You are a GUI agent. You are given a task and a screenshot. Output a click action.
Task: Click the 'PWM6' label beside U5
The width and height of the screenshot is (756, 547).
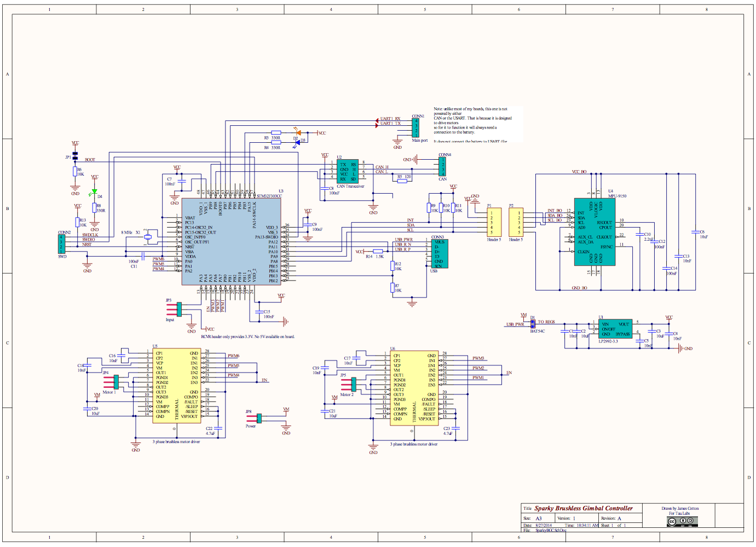pyautogui.click(x=234, y=356)
